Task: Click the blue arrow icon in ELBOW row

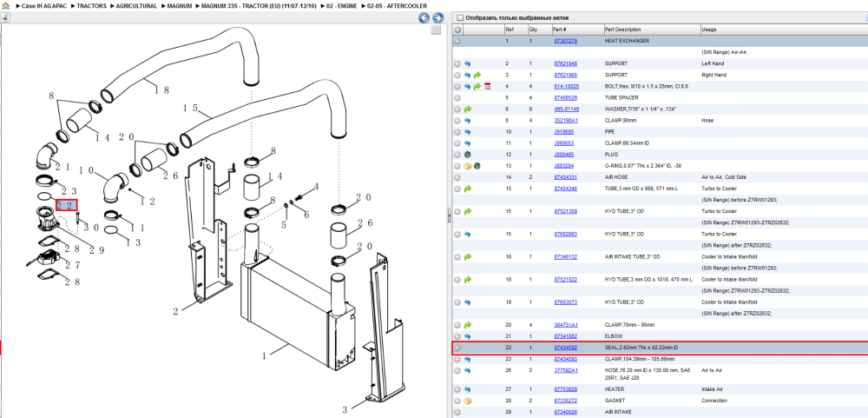Action: [x=467, y=336]
